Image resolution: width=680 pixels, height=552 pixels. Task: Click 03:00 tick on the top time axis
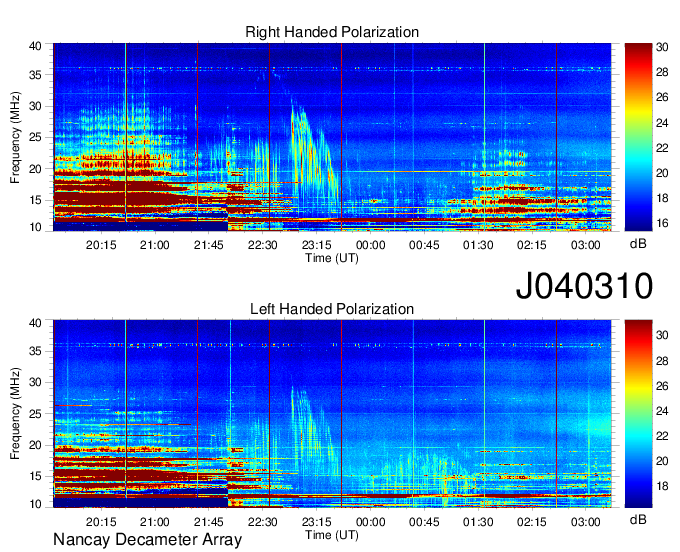(x=585, y=245)
